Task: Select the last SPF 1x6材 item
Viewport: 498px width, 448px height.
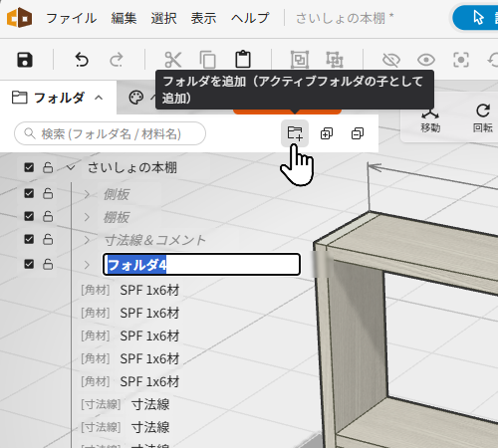Action: tap(149, 381)
